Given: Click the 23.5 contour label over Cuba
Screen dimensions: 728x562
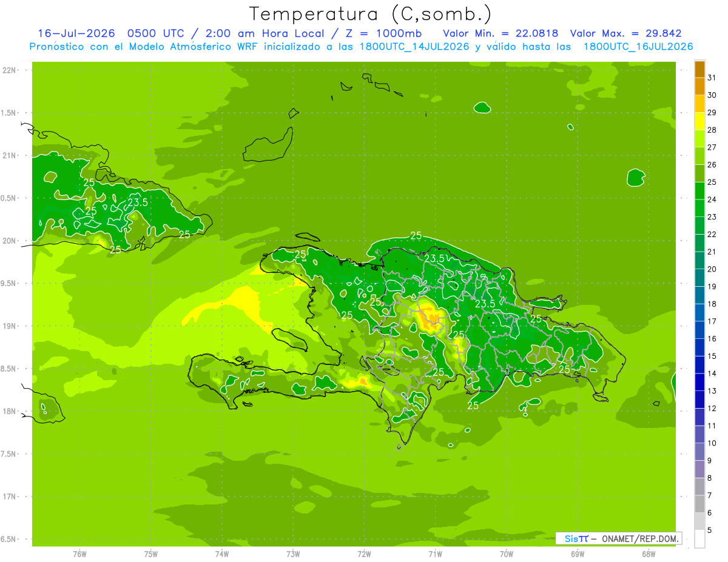Looking at the screenshot, I should (138, 202).
